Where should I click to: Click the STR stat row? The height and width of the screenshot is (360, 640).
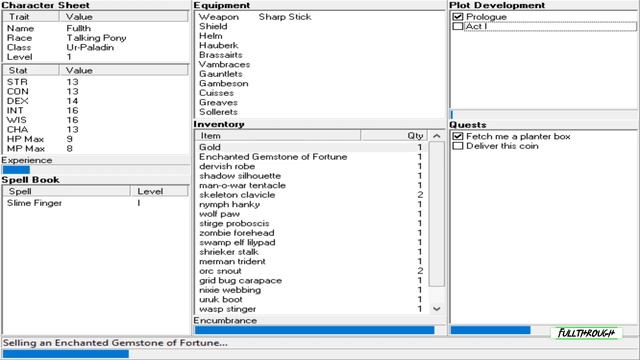(96, 82)
